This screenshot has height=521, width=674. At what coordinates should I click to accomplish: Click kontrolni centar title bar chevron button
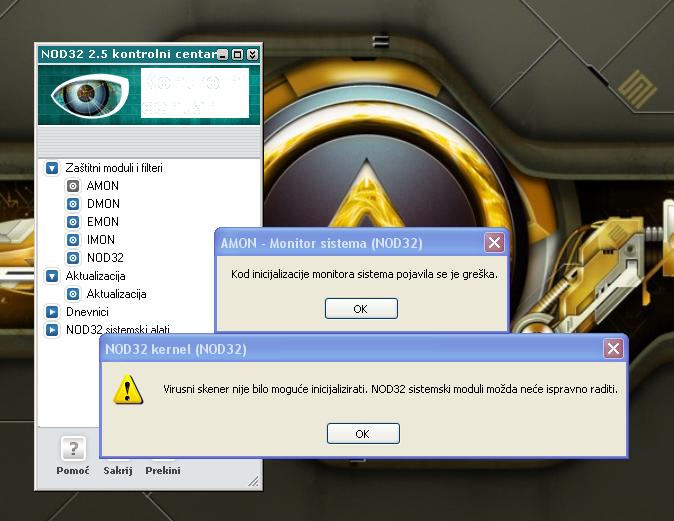(252, 55)
